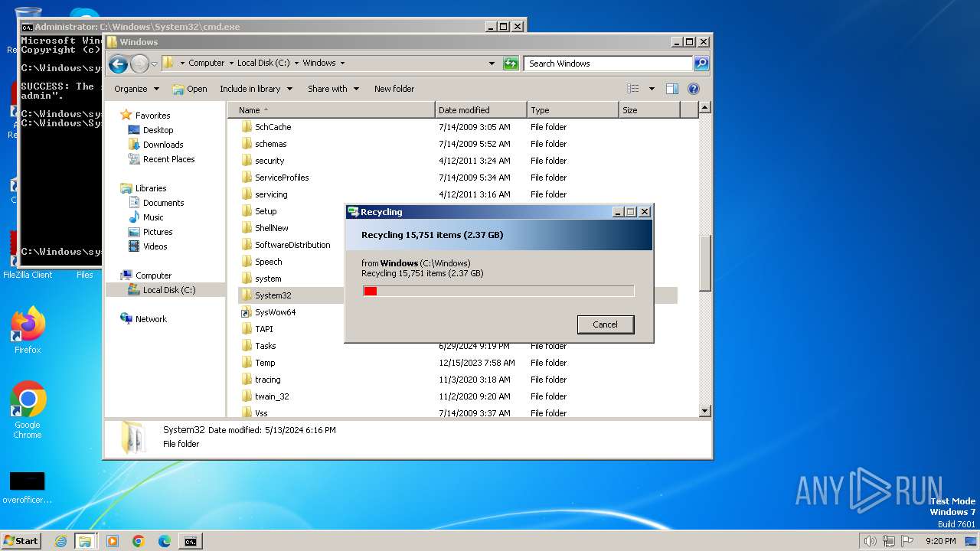Open Google Chrome from the taskbar
The height and width of the screenshot is (551, 980).
point(139,541)
